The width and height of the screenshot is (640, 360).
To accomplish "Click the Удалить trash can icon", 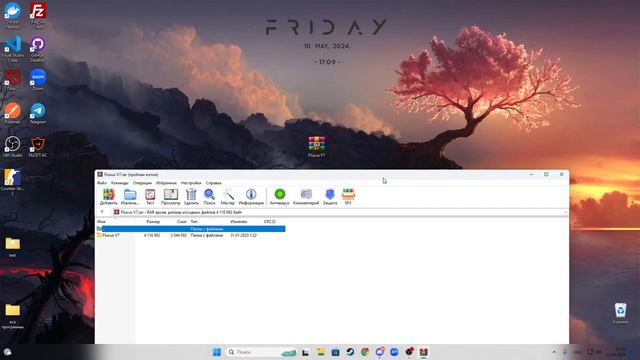I will coord(191,196).
